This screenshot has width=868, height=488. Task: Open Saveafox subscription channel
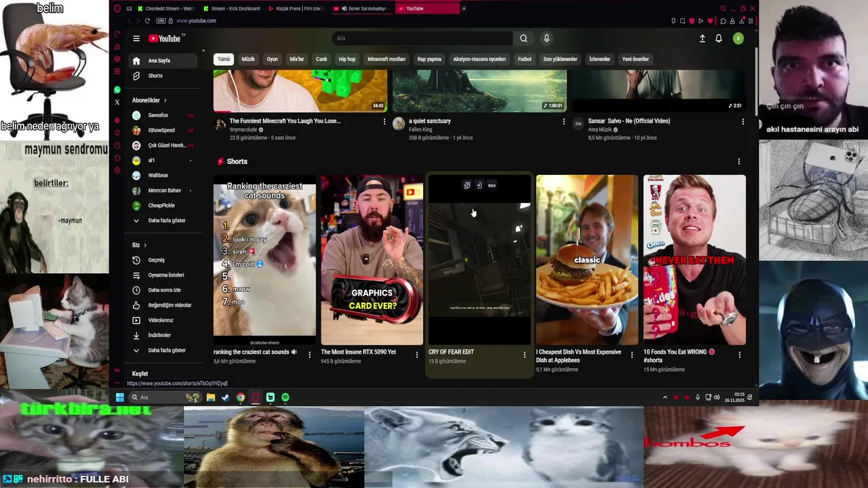pyautogui.click(x=163, y=115)
